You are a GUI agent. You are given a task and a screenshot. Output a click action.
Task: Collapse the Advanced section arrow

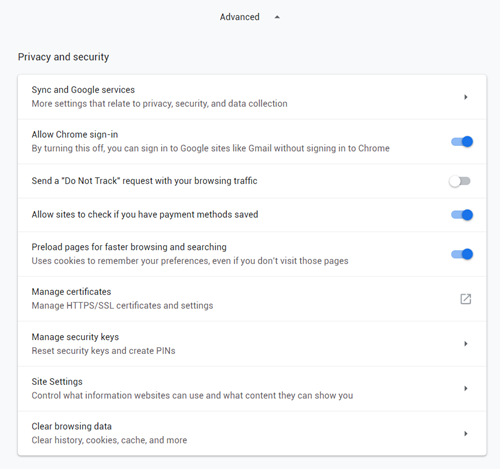pyautogui.click(x=277, y=17)
